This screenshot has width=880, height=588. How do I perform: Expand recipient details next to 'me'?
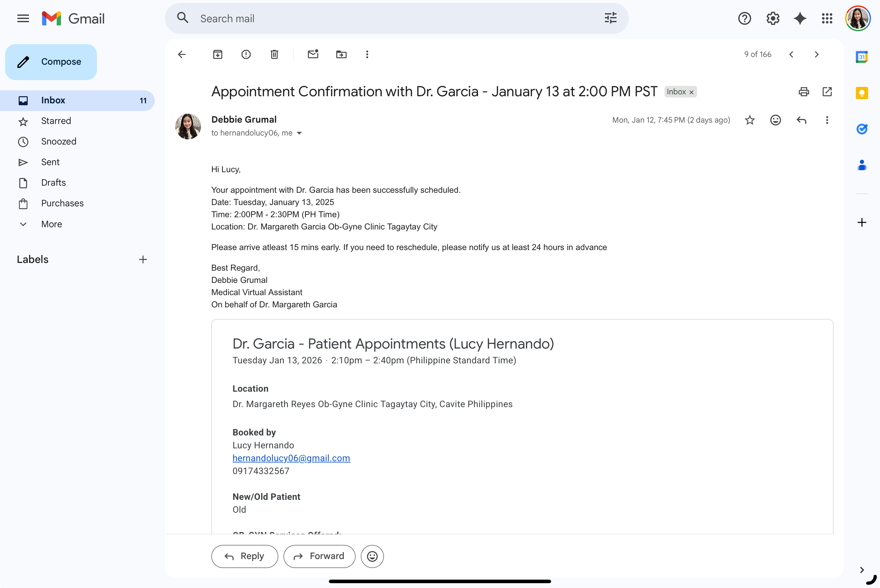coord(300,133)
